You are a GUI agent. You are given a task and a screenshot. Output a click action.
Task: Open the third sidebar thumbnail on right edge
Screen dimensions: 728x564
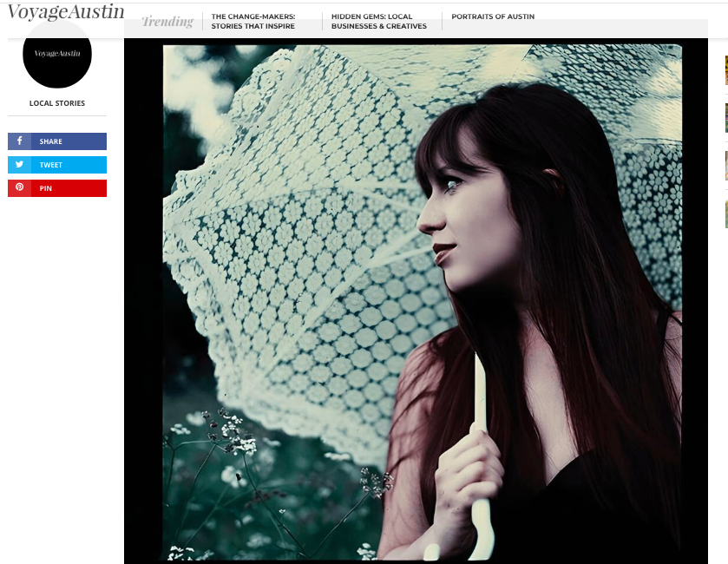[x=725, y=165]
